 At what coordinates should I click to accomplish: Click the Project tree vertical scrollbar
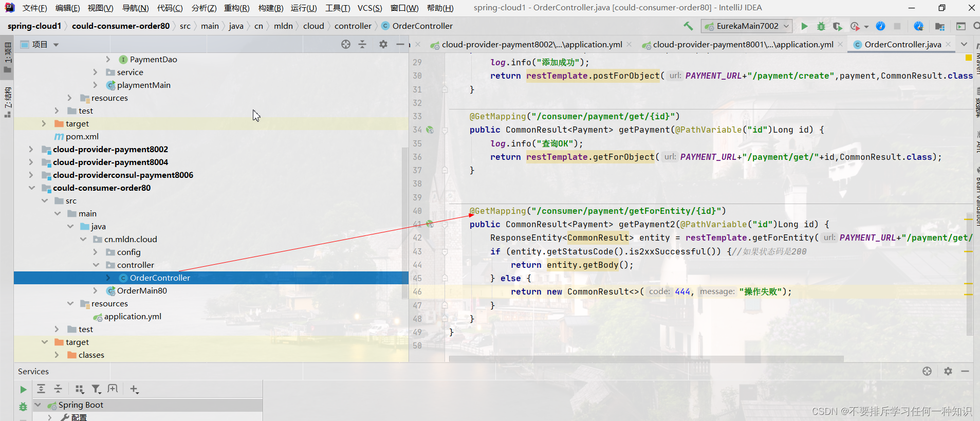[x=405, y=224]
